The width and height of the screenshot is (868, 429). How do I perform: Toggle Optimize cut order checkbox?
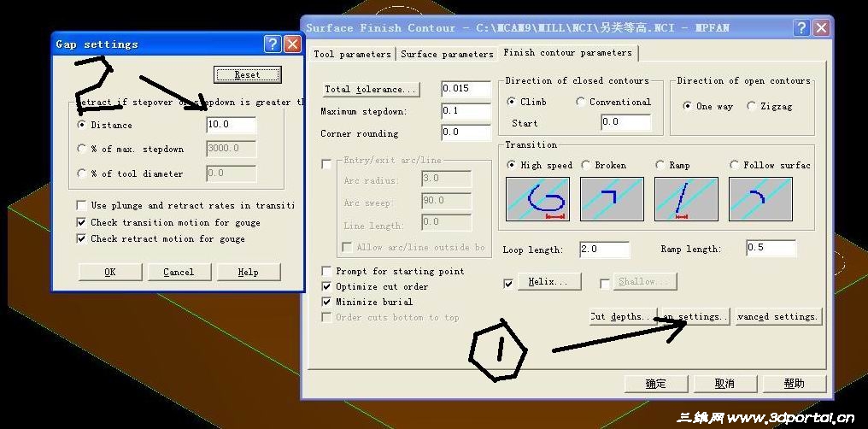326,287
